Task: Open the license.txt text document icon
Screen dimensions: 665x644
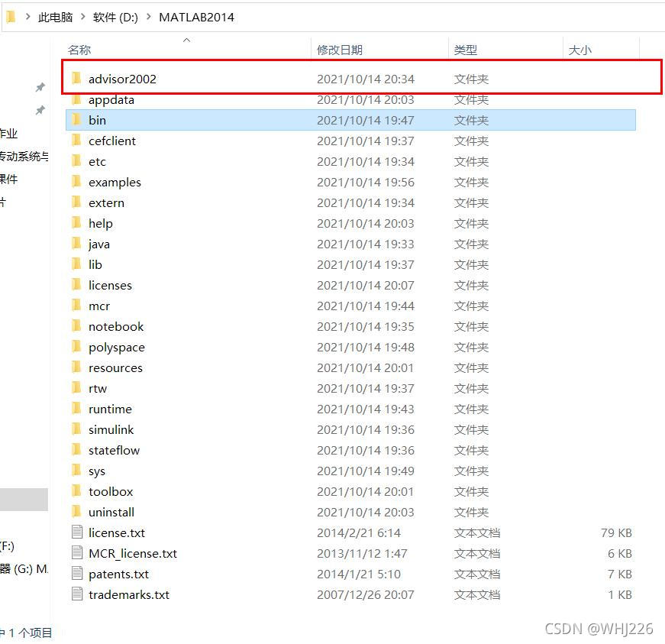Action: [77, 532]
